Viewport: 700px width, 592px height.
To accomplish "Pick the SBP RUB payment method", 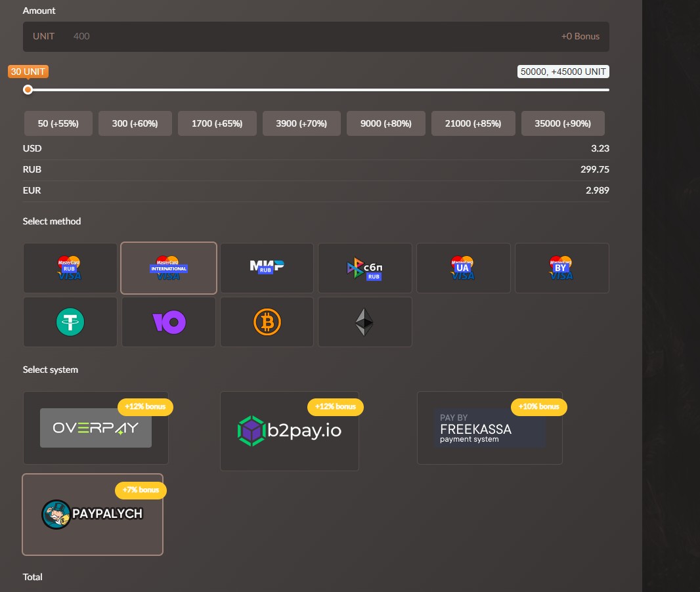I will (365, 268).
